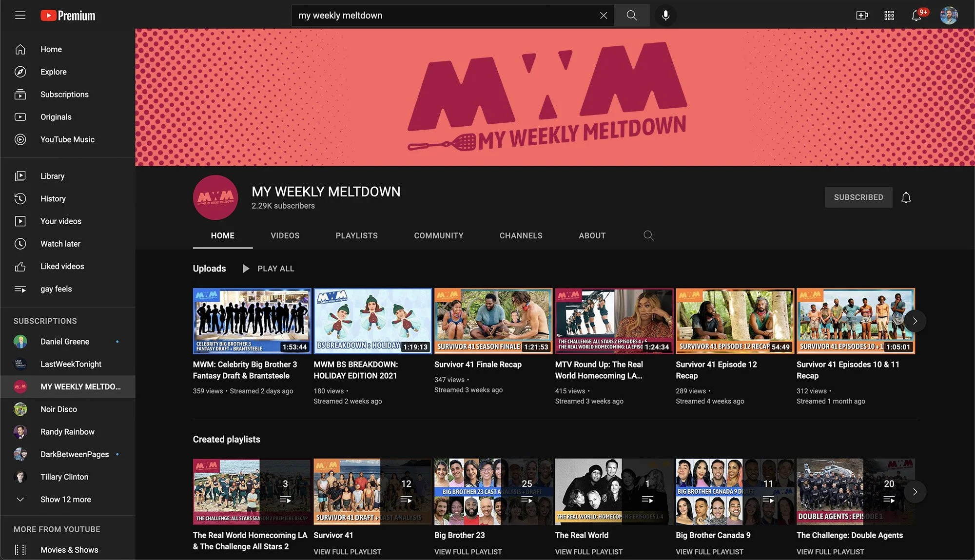Viewport: 975px width, 560px height.
Task: Toggle the SUBSCRIBED button
Action: [858, 197]
